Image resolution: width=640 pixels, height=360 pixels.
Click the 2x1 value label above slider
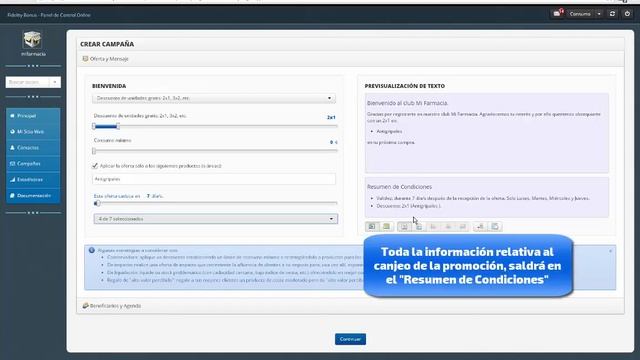tap(331, 117)
